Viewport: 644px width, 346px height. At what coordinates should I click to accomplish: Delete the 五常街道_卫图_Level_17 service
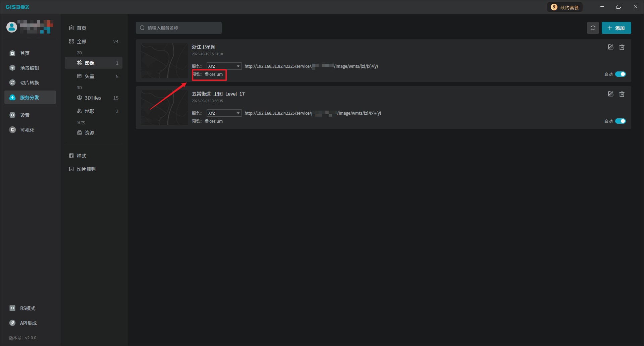pyautogui.click(x=622, y=94)
